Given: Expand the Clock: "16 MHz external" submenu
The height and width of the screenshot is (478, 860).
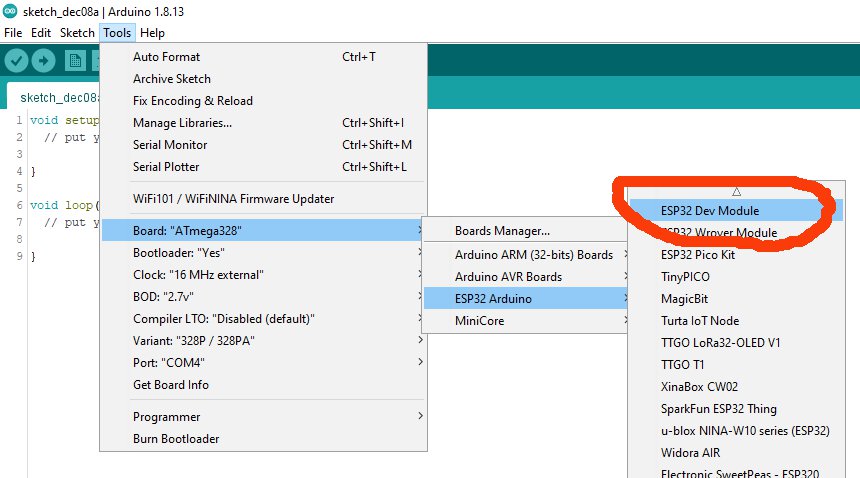Looking at the screenshot, I should [263, 274].
